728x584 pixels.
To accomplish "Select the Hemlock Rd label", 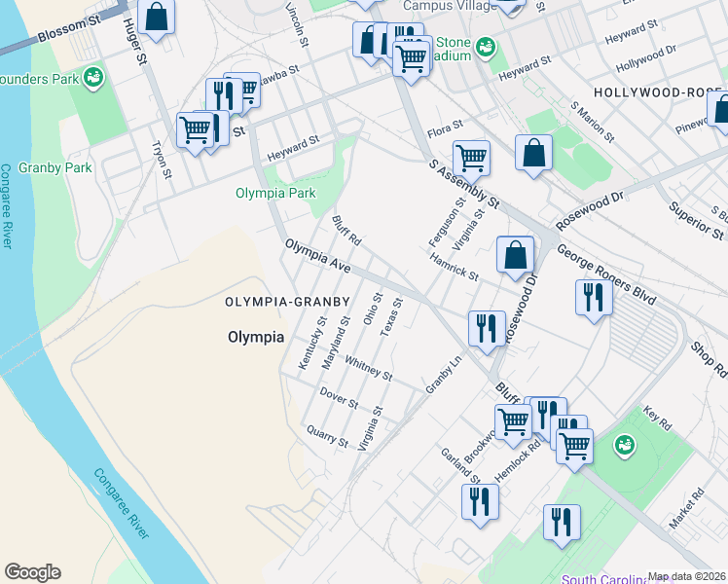I will [518, 460].
